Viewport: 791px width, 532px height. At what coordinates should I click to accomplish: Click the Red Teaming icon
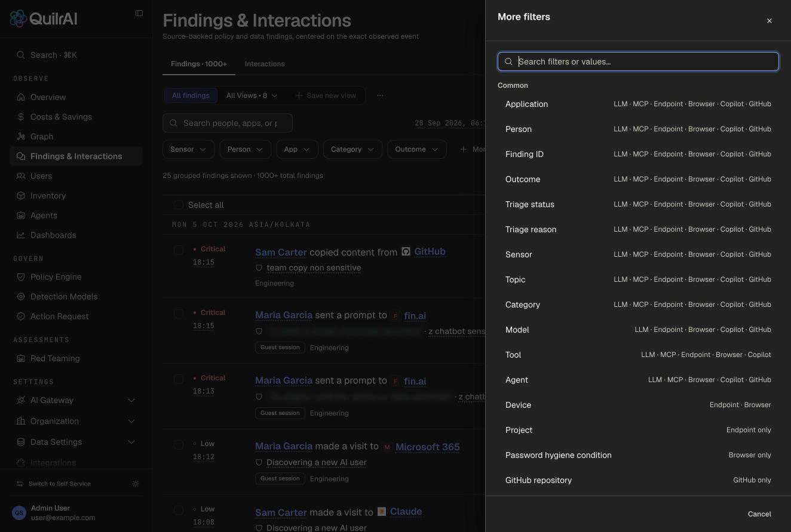[21, 359]
